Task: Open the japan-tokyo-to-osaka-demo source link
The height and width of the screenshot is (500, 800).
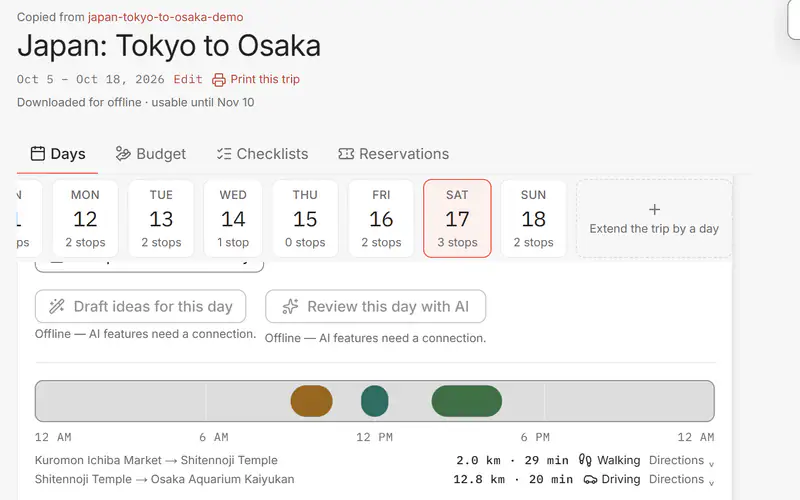Action: 165,17
